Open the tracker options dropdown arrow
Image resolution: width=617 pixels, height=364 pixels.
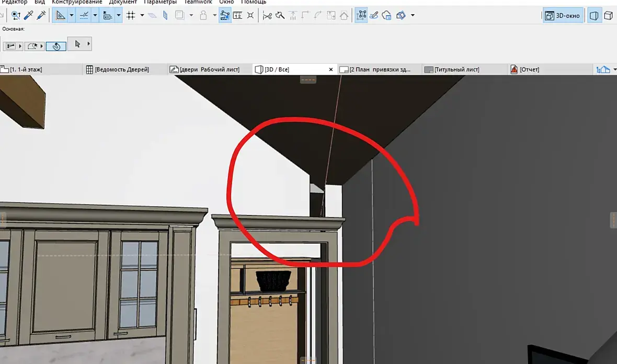[119, 15]
